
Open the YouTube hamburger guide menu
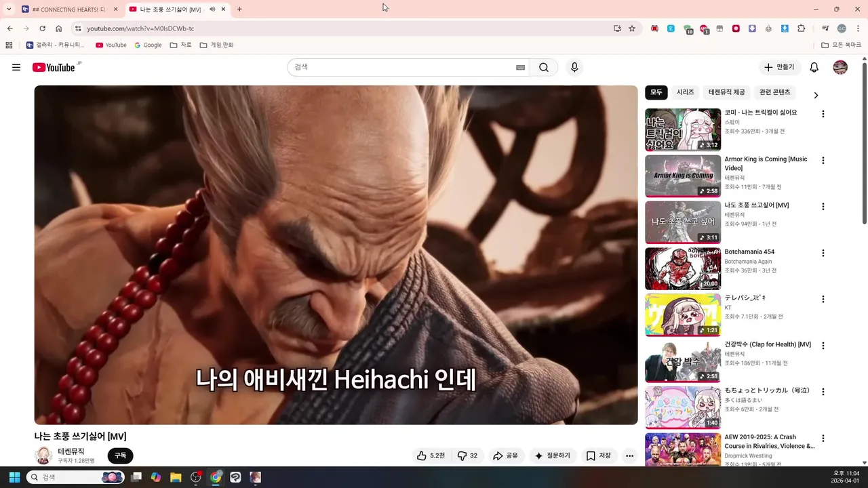[x=16, y=67]
